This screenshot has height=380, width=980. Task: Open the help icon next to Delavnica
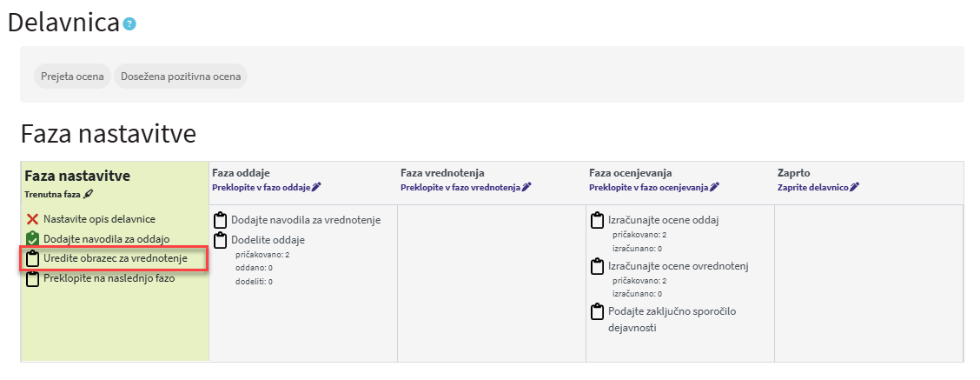[x=130, y=24]
